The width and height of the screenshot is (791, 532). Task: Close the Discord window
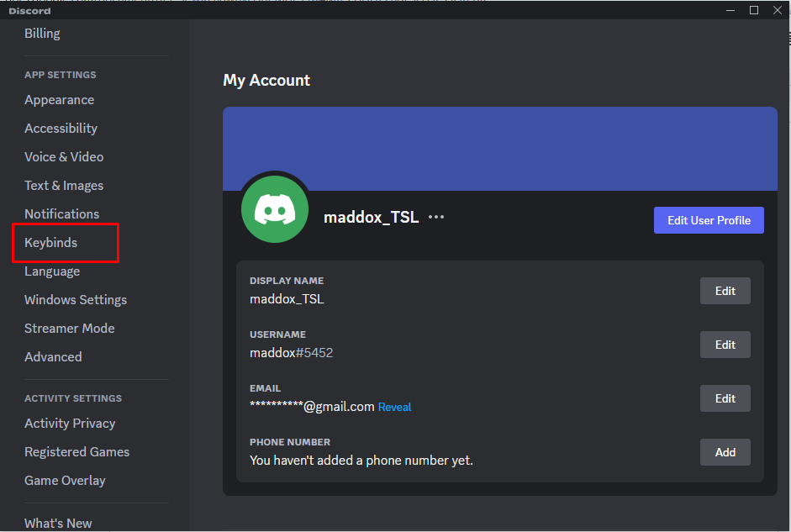(x=778, y=10)
